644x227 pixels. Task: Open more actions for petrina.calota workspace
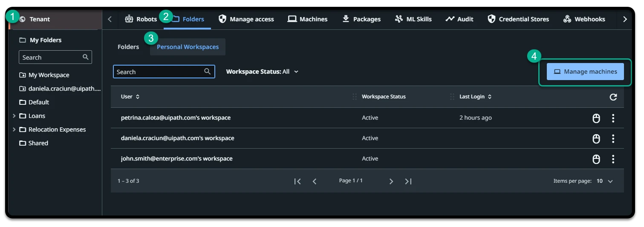613,118
